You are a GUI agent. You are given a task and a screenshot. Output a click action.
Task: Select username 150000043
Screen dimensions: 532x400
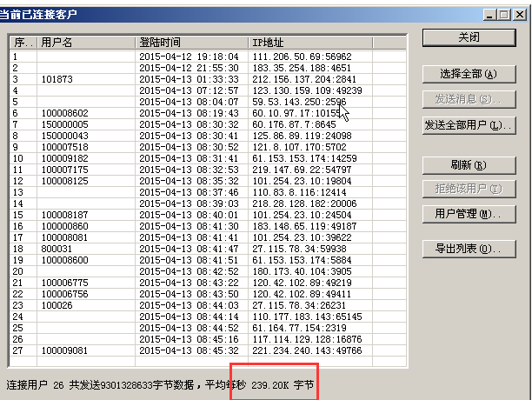[65, 136]
